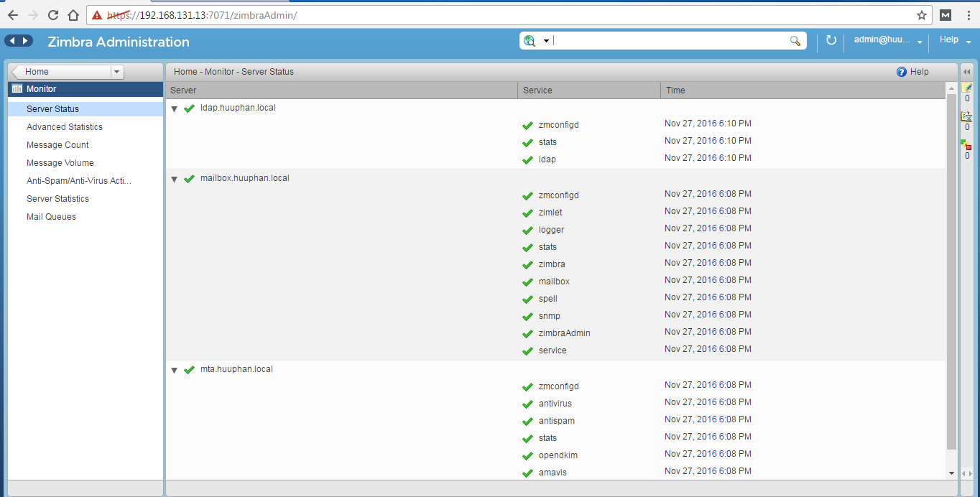Click time for ldap service Nov 27 6:10 PM
The image size is (980, 497).
tap(708, 158)
